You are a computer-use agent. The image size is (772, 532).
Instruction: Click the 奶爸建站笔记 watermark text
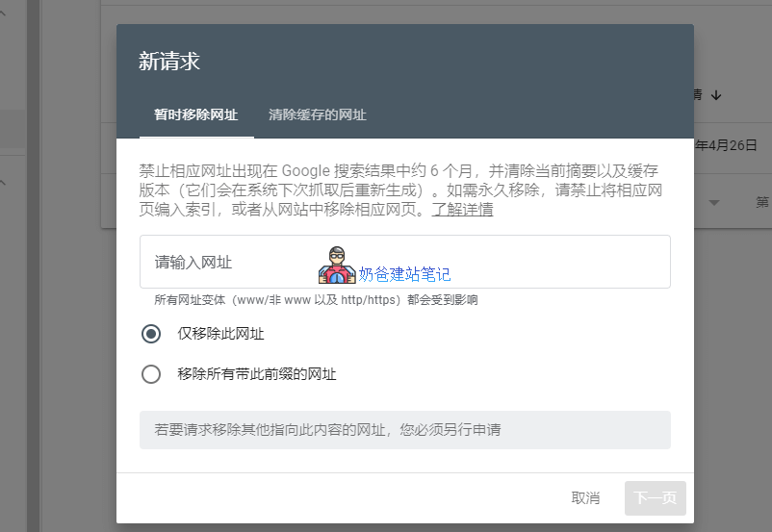click(404, 274)
